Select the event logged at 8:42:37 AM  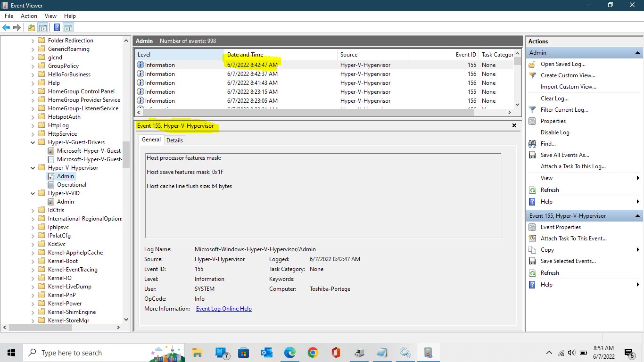[x=324, y=74]
